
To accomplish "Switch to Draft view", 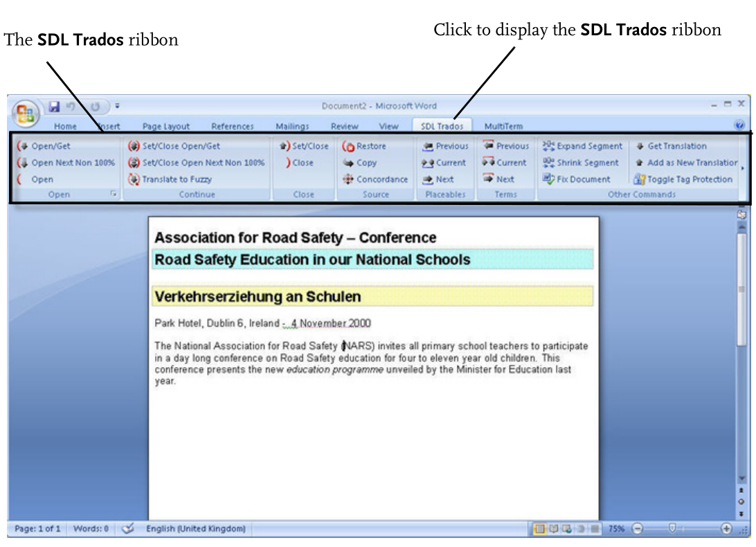I will point(595,529).
